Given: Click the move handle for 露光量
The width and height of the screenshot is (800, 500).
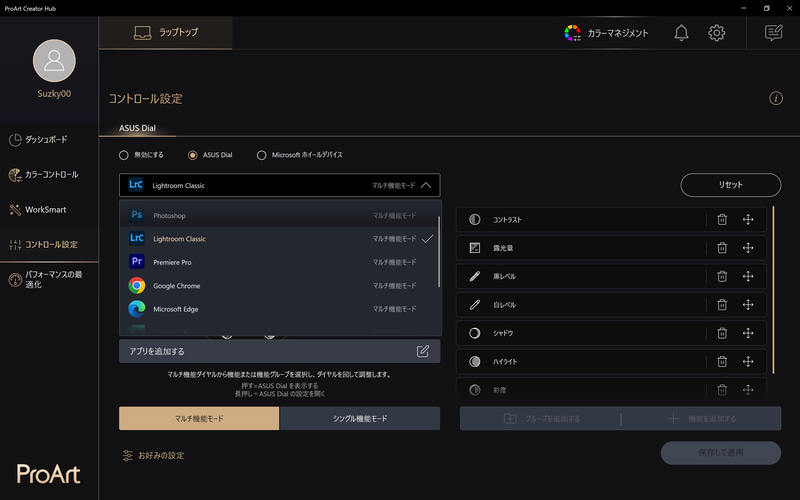Looking at the screenshot, I should 748,248.
